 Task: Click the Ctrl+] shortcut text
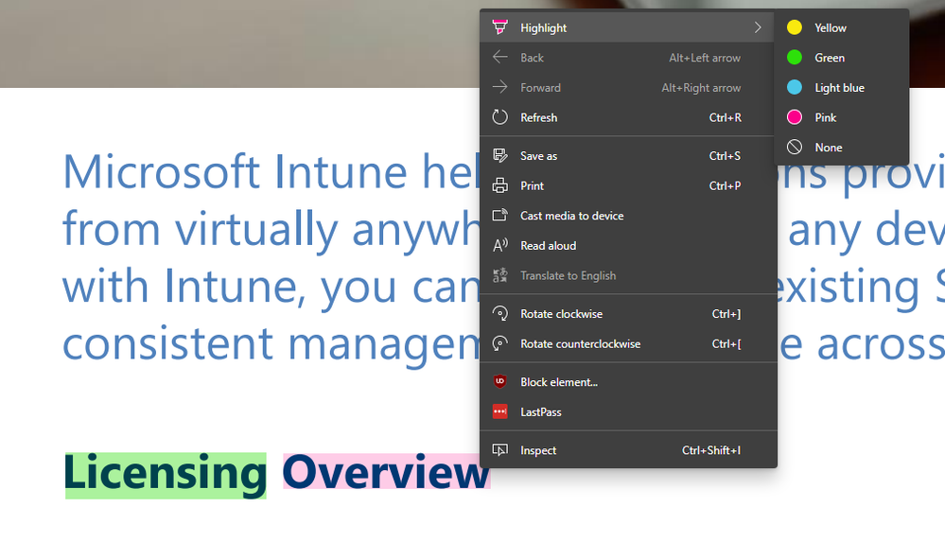[x=726, y=313]
